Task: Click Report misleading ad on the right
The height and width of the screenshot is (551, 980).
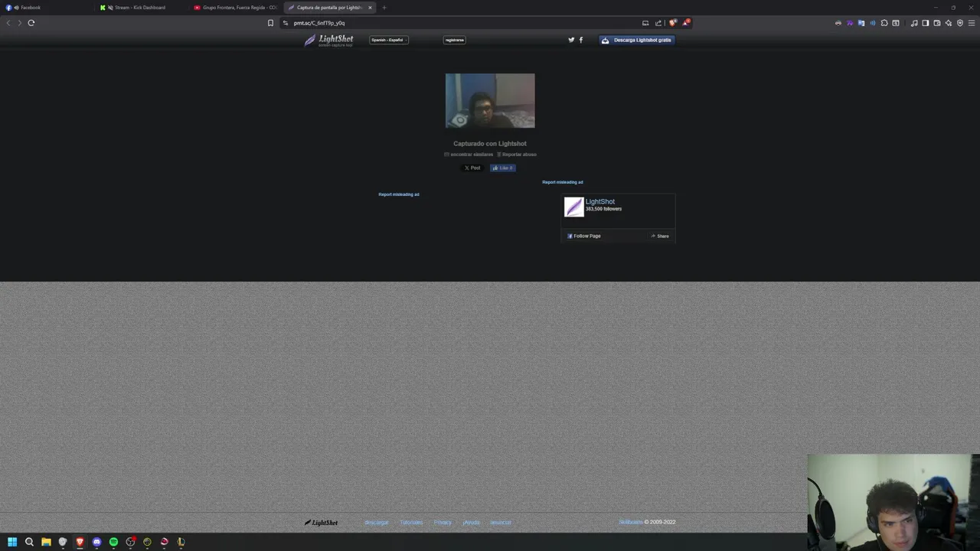Action: pos(563,182)
